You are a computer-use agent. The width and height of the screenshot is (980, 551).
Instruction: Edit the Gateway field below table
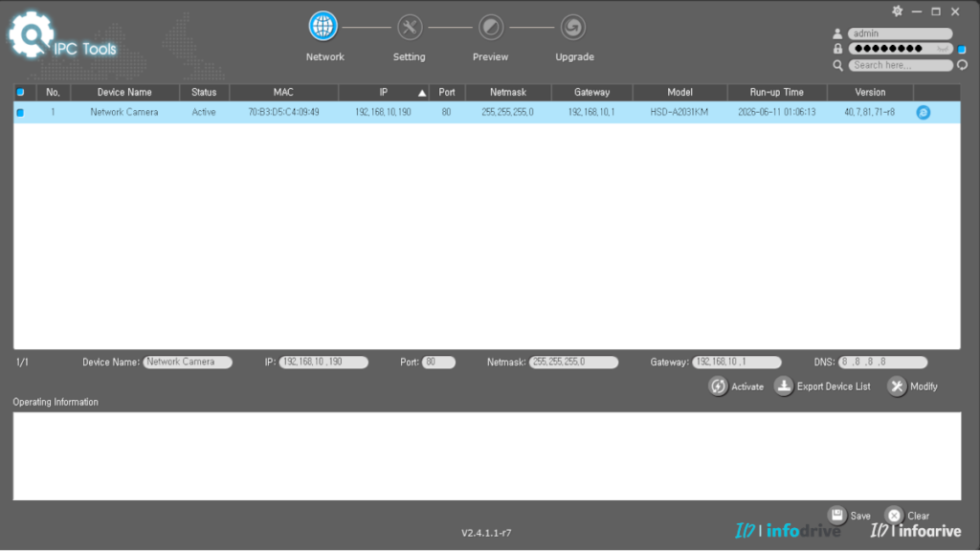pos(736,363)
